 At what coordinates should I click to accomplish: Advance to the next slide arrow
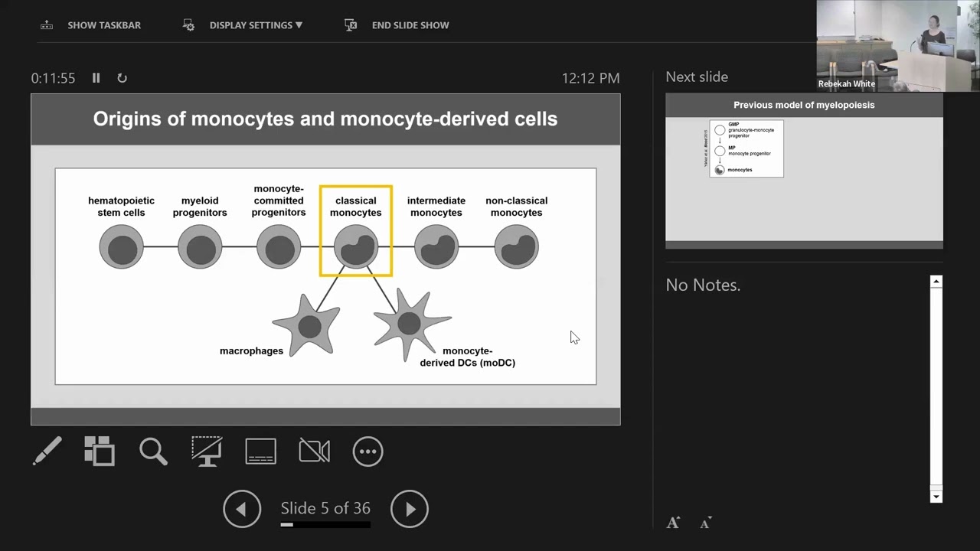pyautogui.click(x=410, y=509)
